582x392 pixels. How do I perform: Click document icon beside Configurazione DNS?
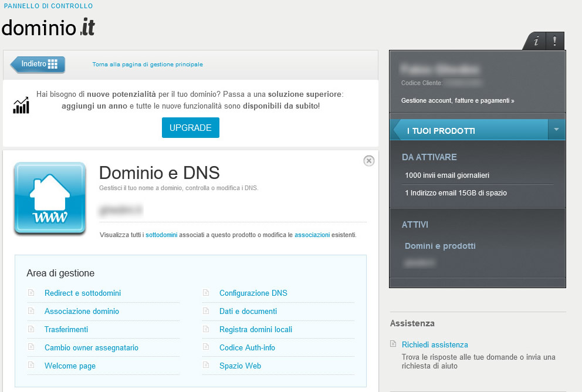tap(206, 292)
